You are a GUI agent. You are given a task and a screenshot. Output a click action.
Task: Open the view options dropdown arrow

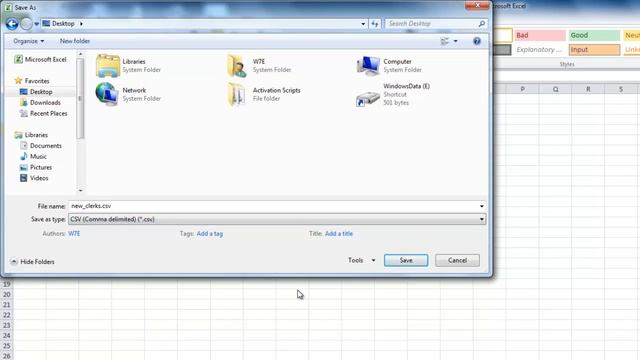[x=456, y=41]
